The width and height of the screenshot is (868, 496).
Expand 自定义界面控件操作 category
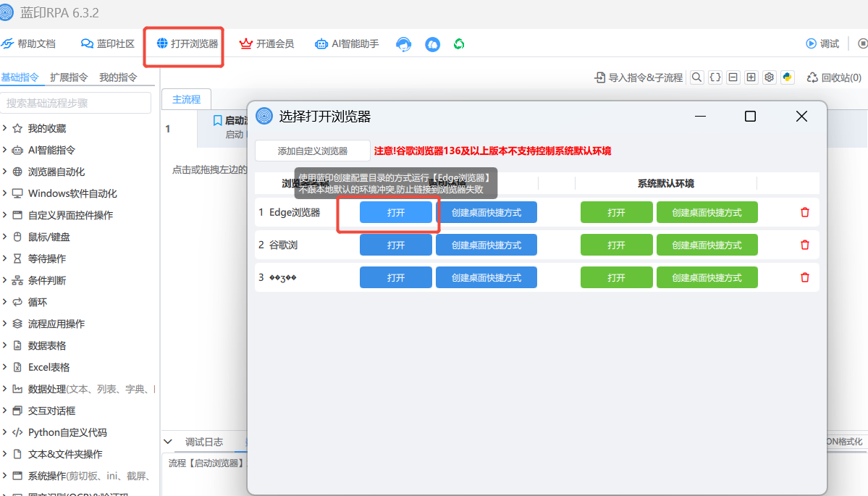[x=4, y=215]
